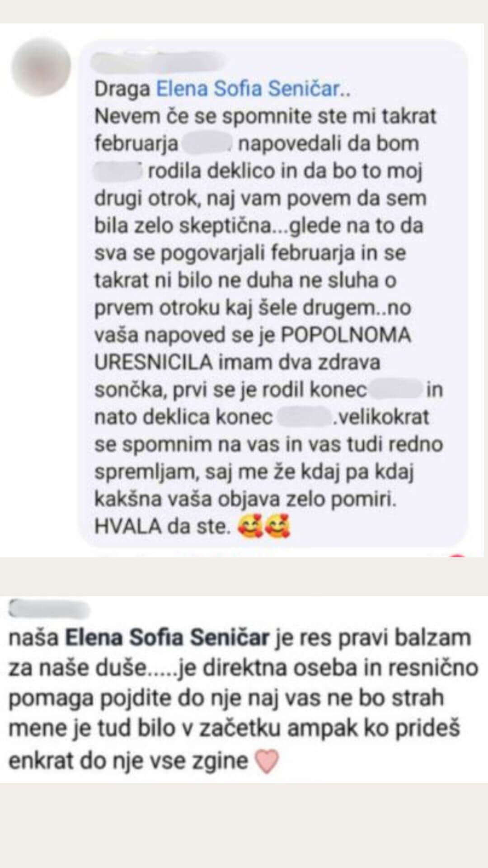Click the blurred date after "deklica konec"

pos(303,416)
